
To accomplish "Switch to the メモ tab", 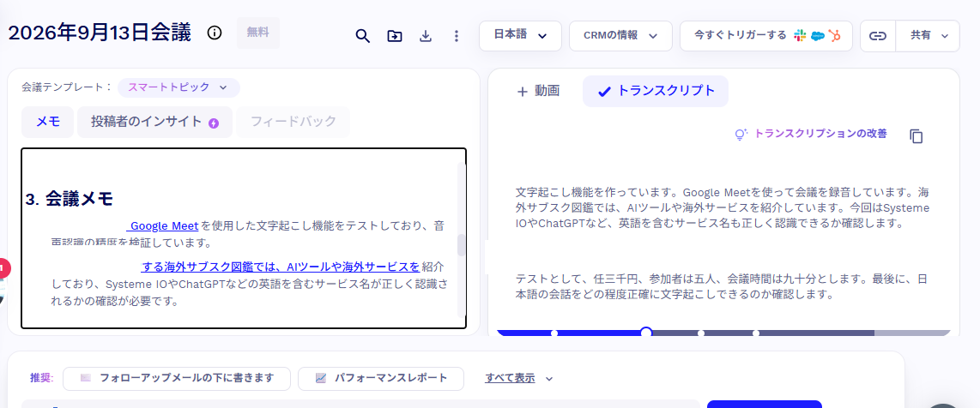I will coord(48,122).
